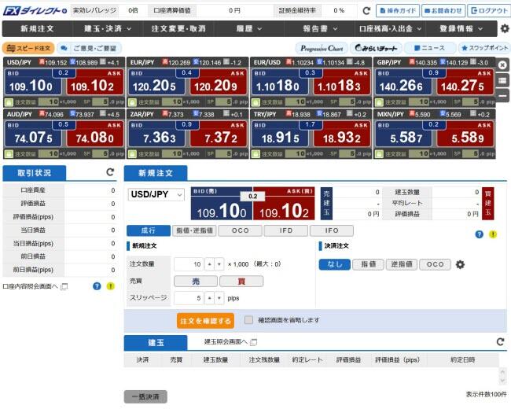Choose 買 buy side button
This screenshot has width=511, height=420.
pos(241,281)
